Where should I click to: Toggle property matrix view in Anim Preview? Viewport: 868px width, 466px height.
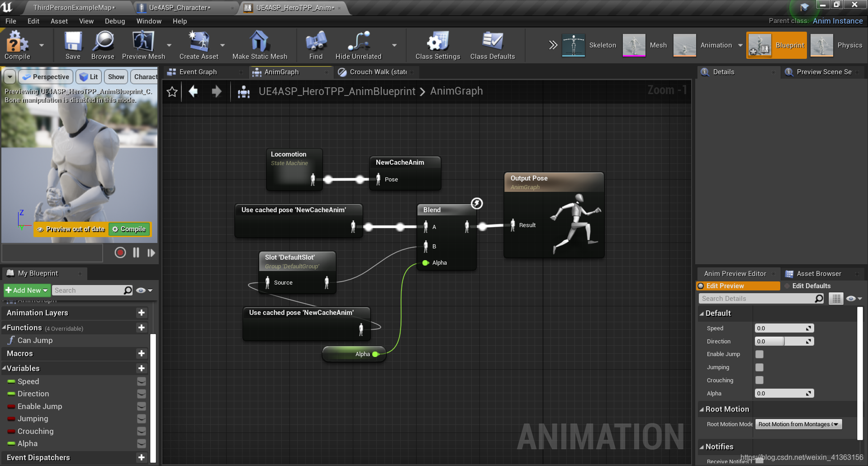pyautogui.click(x=836, y=299)
